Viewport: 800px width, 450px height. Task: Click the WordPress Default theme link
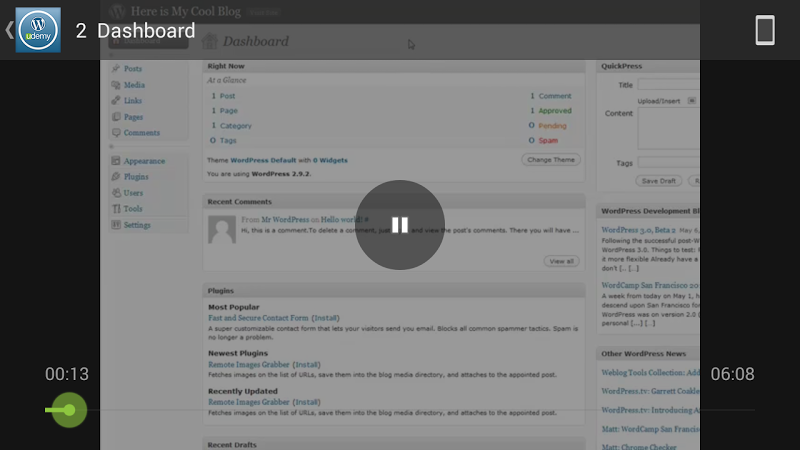click(263, 160)
